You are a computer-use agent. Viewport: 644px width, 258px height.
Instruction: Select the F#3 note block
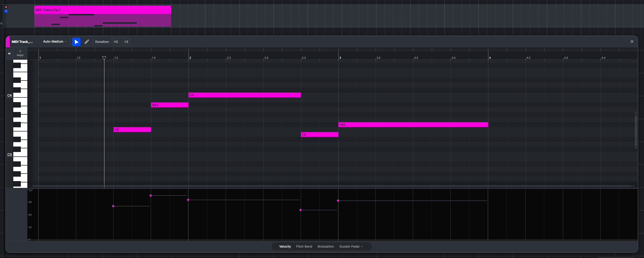click(x=413, y=125)
